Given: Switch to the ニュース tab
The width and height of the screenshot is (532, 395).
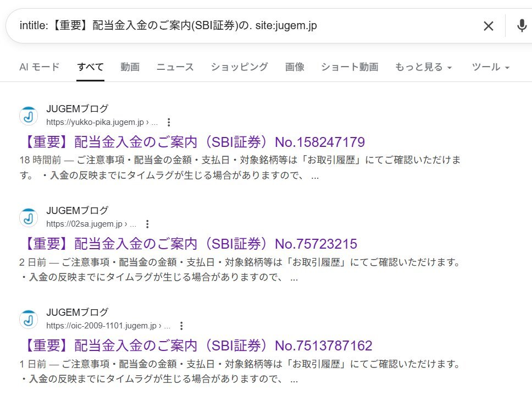Looking at the screenshot, I should [x=175, y=67].
